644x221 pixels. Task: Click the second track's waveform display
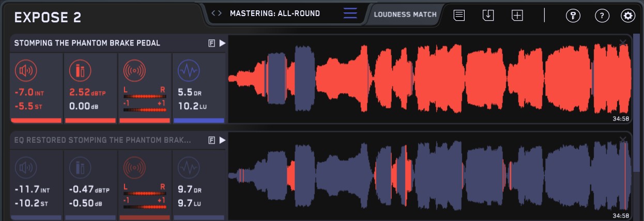pos(429,176)
